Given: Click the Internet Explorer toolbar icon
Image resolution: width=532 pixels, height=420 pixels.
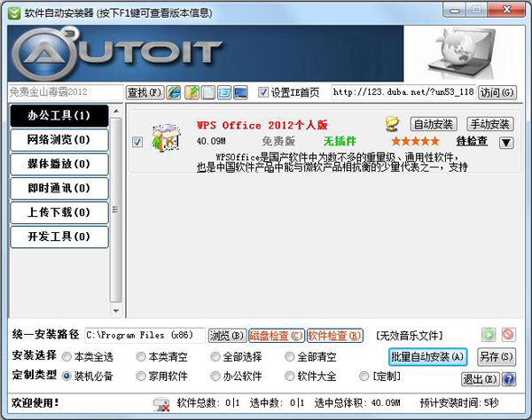Looking at the screenshot, I should (174, 92).
